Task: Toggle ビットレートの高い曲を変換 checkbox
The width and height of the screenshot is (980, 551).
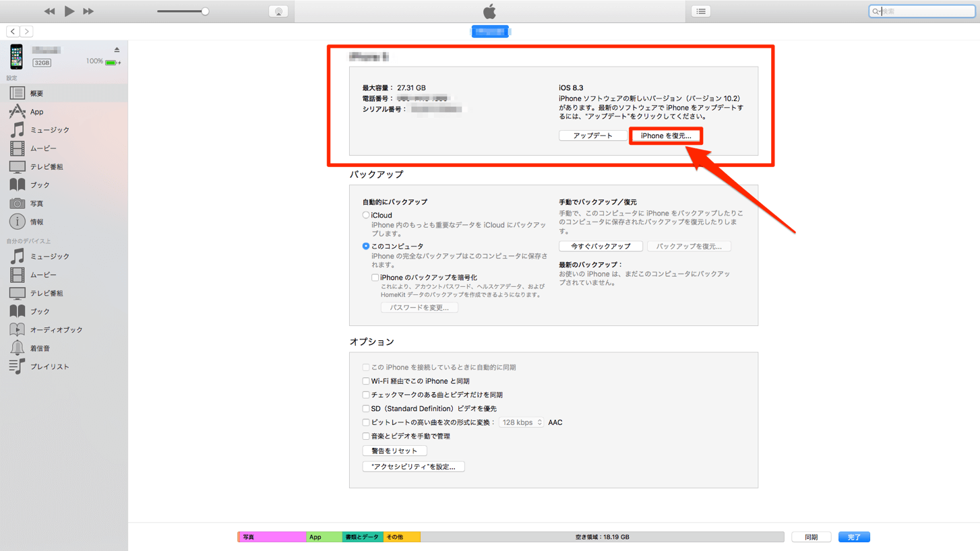Action: pos(366,422)
